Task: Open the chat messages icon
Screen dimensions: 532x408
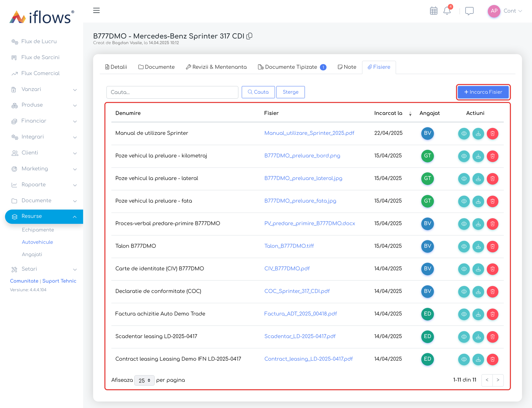Action: tap(469, 11)
